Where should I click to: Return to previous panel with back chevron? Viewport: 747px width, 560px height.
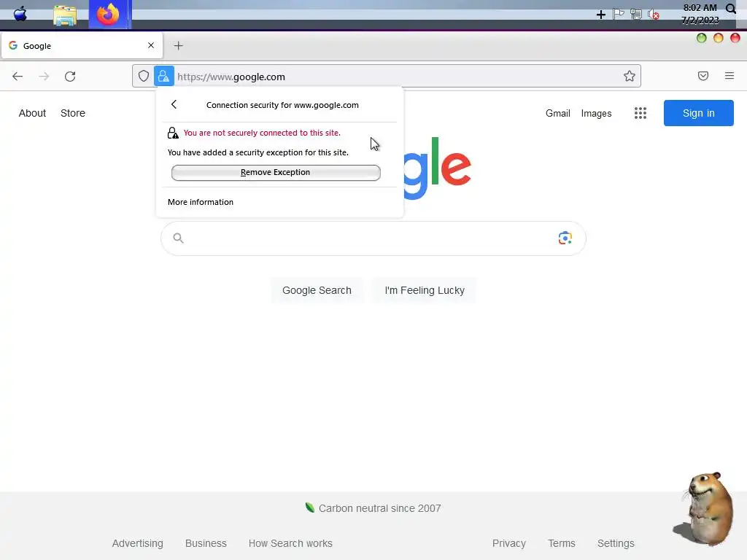174,104
